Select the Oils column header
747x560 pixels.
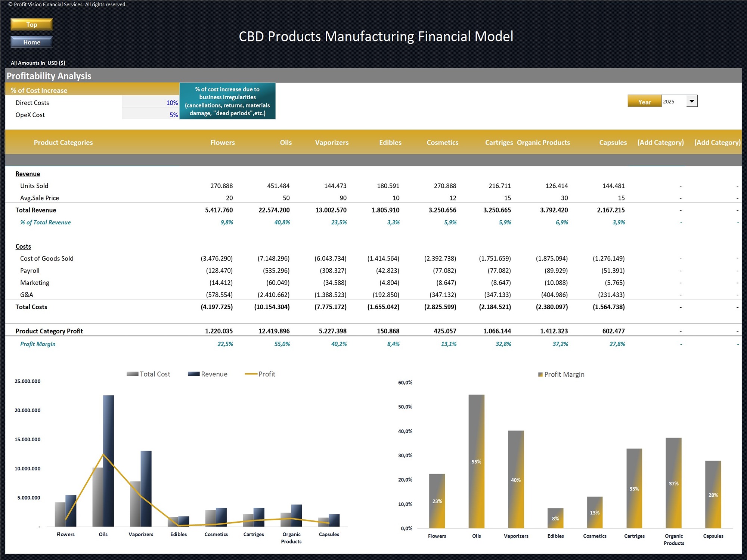pyautogui.click(x=286, y=142)
